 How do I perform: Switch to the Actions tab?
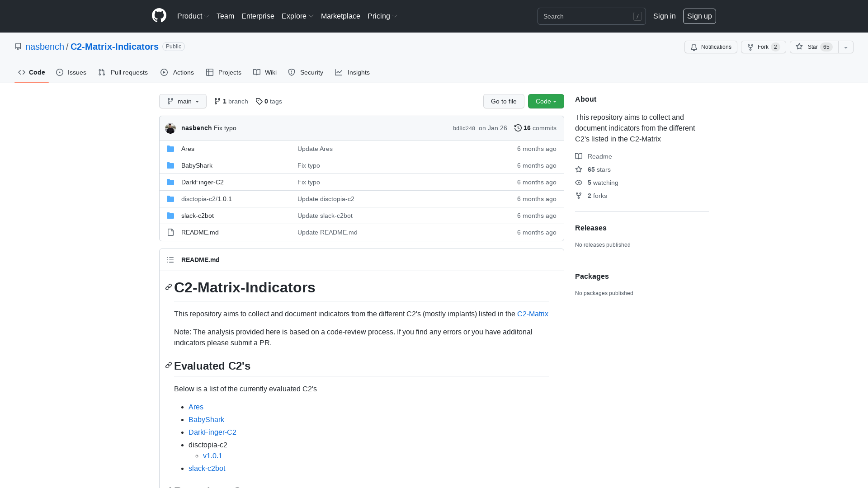point(177,72)
